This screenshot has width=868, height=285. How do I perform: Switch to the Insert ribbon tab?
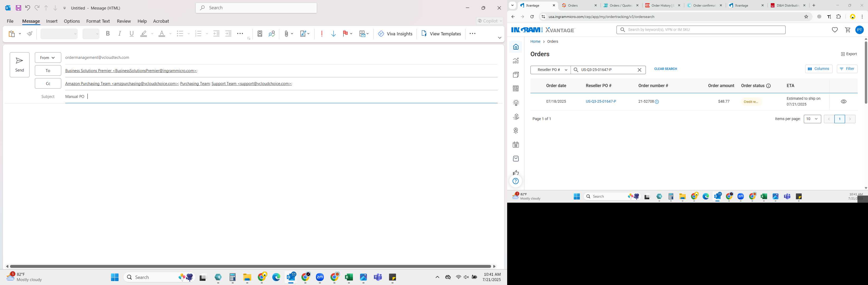(52, 21)
